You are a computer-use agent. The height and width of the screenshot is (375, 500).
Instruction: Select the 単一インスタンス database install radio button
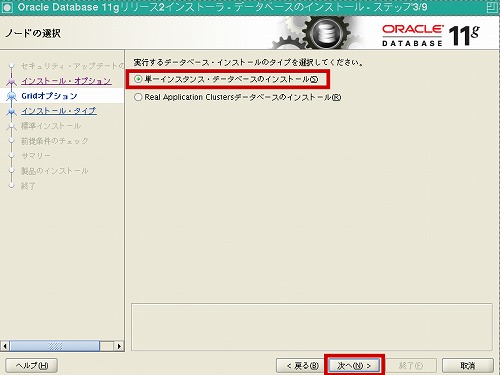point(138,79)
